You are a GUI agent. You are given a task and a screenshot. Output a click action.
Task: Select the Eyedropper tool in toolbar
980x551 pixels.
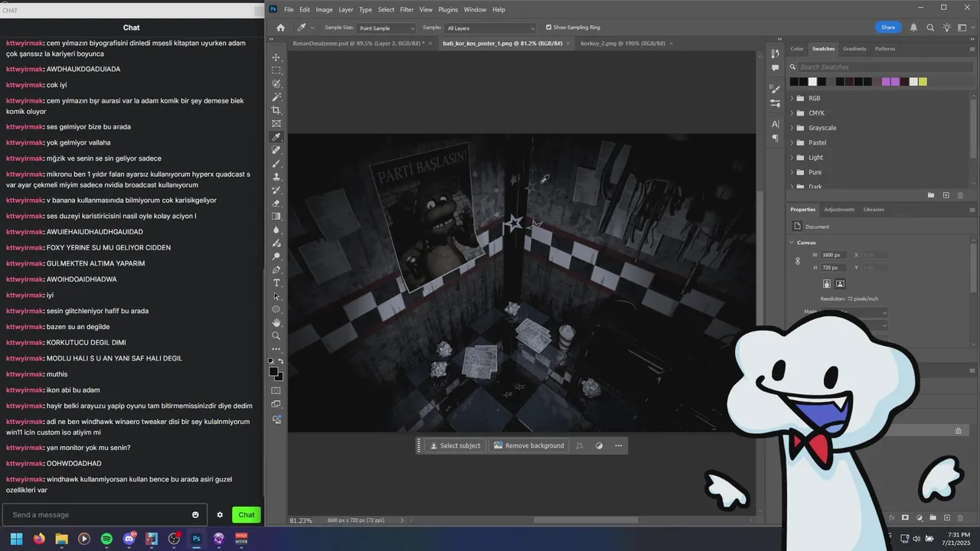[x=276, y=137]
